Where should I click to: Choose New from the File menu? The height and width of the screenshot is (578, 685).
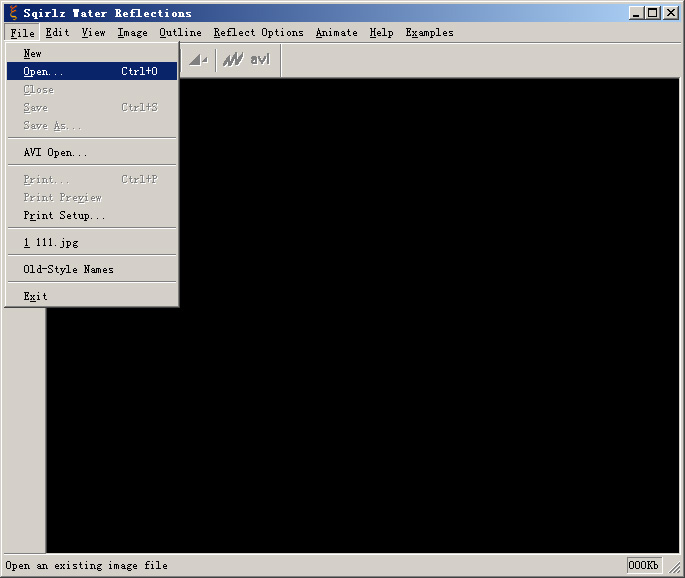92,53
